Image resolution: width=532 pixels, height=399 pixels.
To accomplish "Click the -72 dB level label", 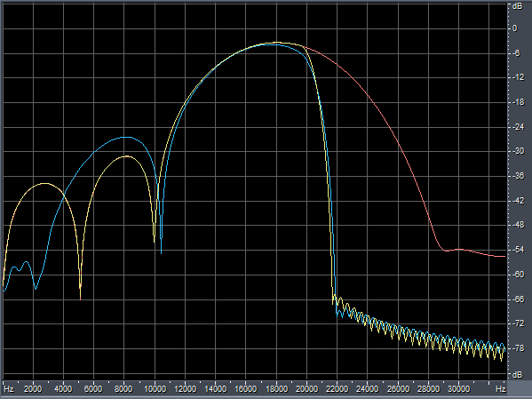I will (518, 323).
